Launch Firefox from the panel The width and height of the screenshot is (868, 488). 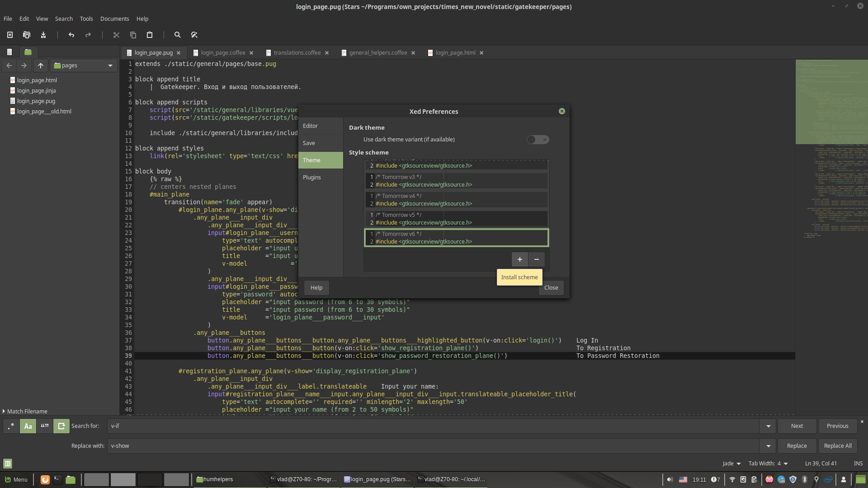tap(45, 479)
